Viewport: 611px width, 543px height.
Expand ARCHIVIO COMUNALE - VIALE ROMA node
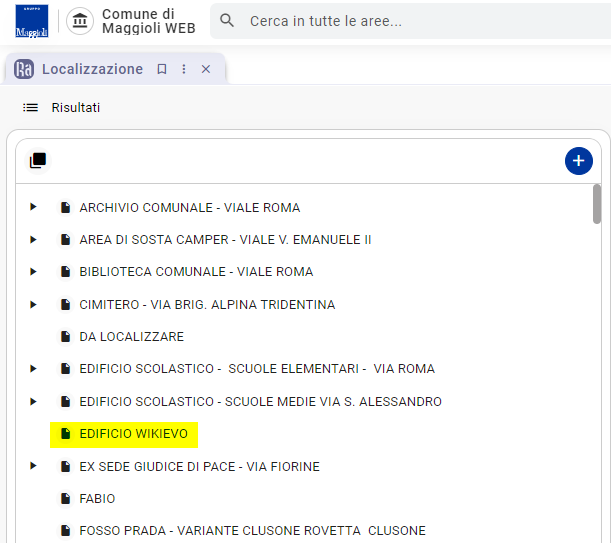click(33, 207)
